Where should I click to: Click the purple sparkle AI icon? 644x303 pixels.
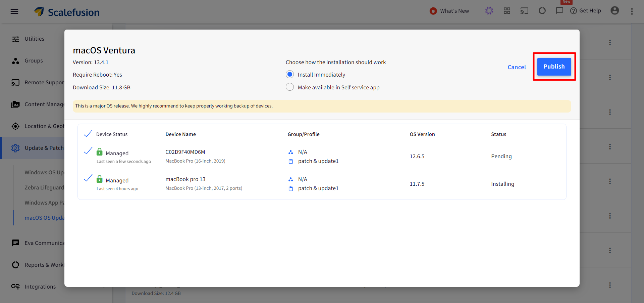point(489,11)
